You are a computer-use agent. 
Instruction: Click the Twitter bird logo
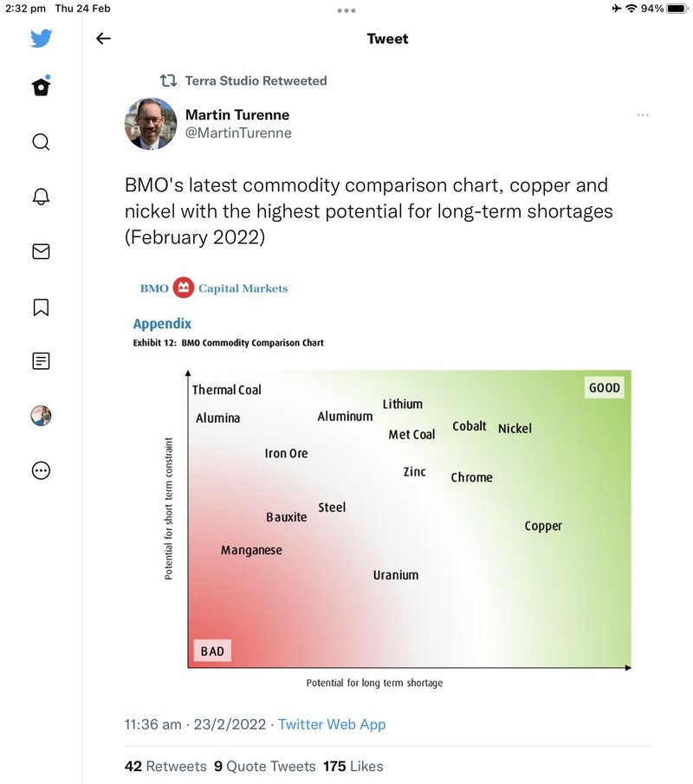coord(41,38)
